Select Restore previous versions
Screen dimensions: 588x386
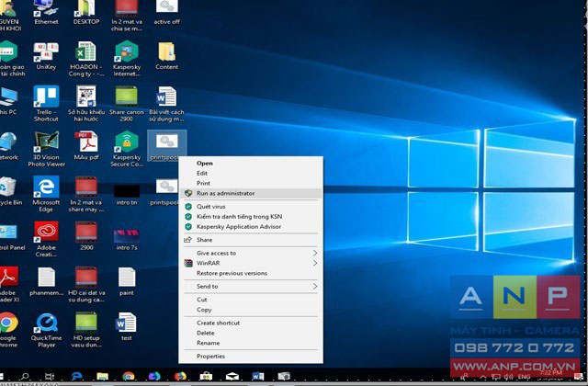(251, 273)
